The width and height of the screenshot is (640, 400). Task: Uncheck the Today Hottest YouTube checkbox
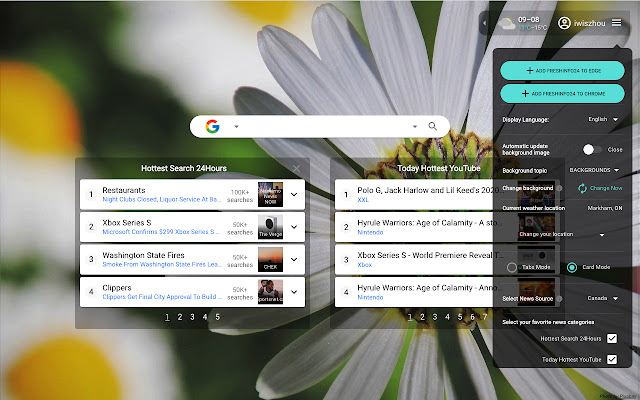point(612,359)
